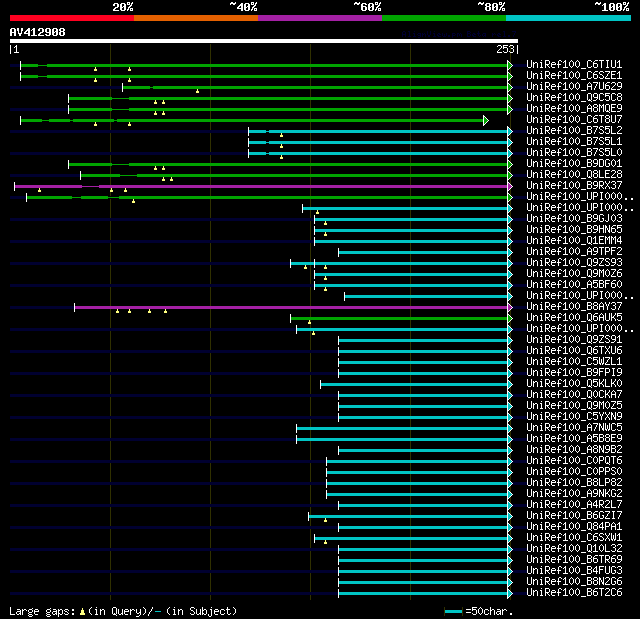Select the UniRef100_A7NWC5 label
The image size is (640, 619).
574,428
